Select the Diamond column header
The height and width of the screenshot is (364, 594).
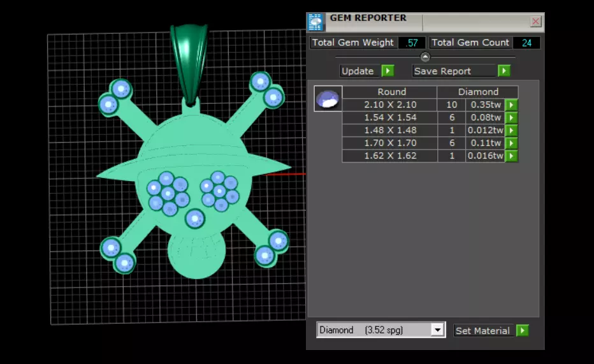[x=478, y=92]
